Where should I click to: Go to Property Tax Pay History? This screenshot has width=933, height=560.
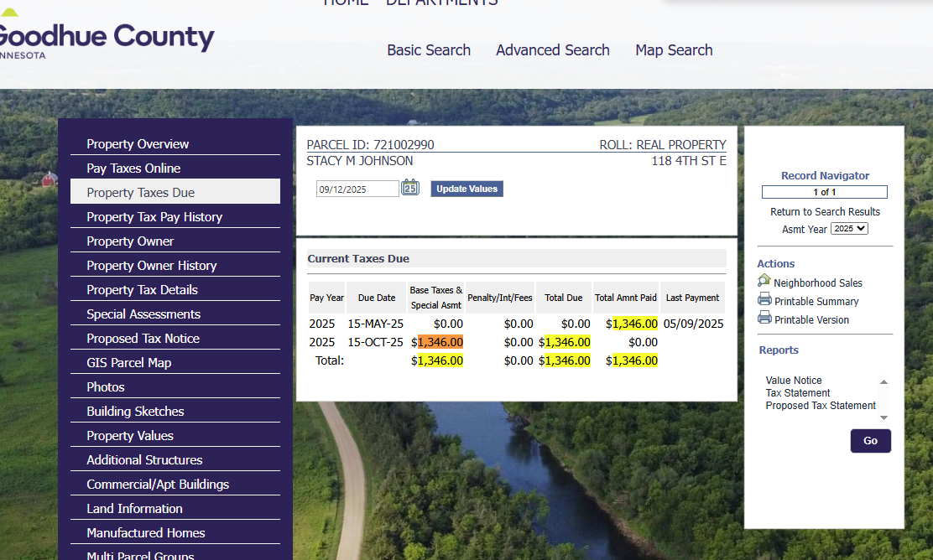[x=154, y=217]
